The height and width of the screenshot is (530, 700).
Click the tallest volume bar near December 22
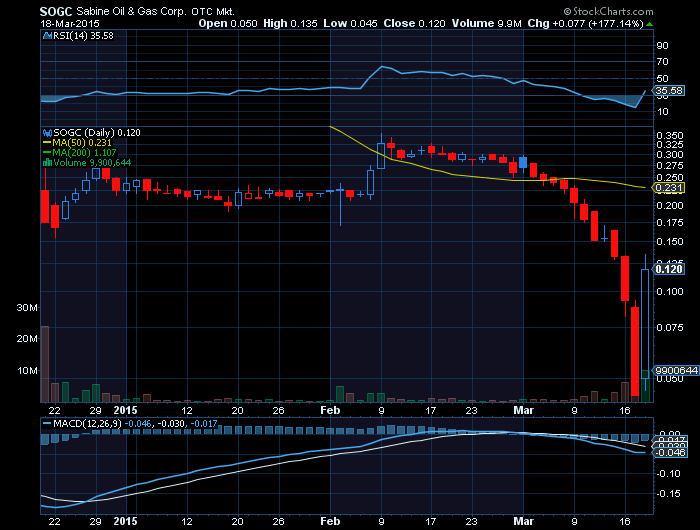click(x=45, y=364)
